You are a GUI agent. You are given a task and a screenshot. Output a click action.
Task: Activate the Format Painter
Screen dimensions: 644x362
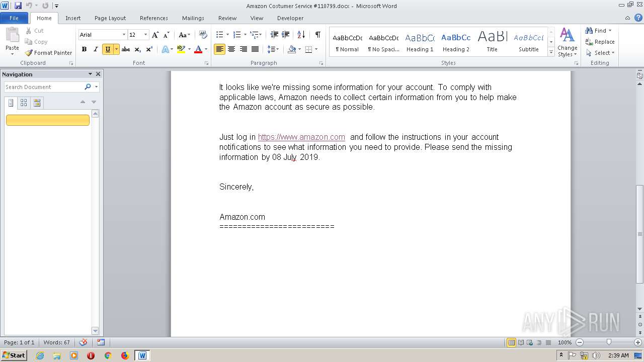coord(49,53)
